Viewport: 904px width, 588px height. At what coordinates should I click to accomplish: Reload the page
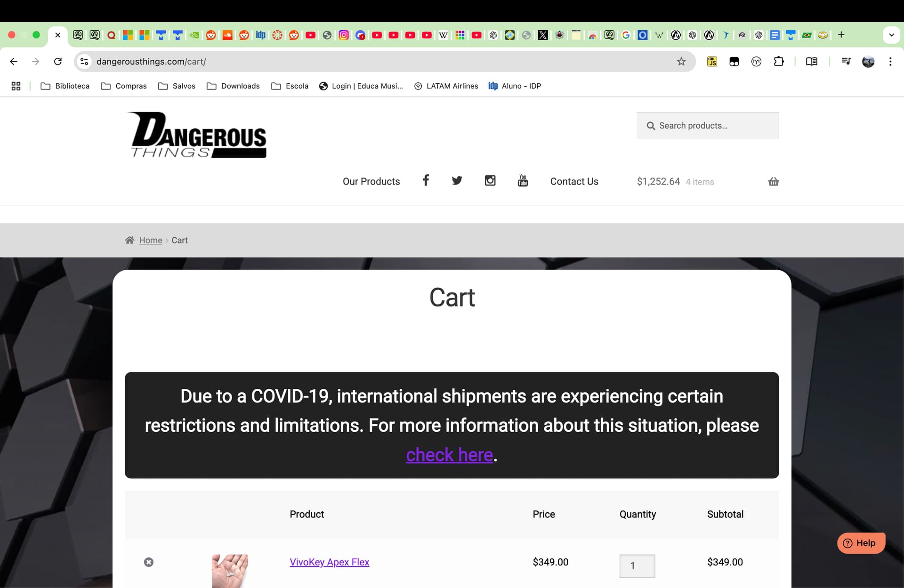[58, 62]
